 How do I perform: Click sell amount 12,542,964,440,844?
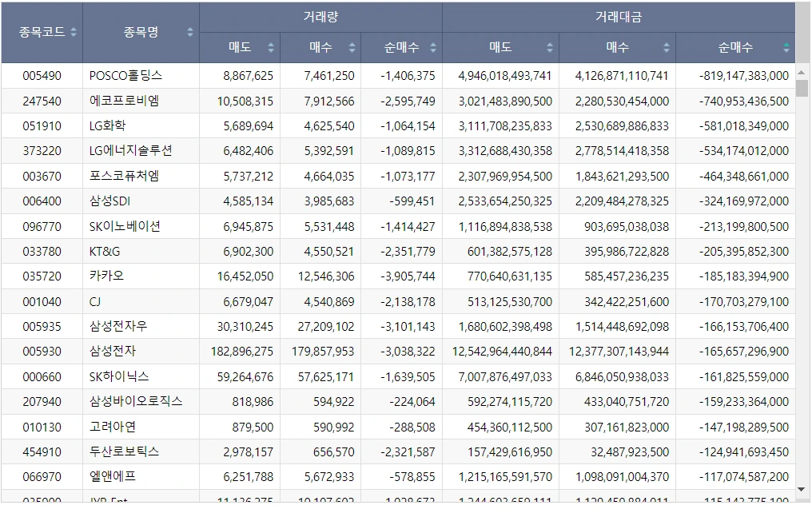[502, 351]
